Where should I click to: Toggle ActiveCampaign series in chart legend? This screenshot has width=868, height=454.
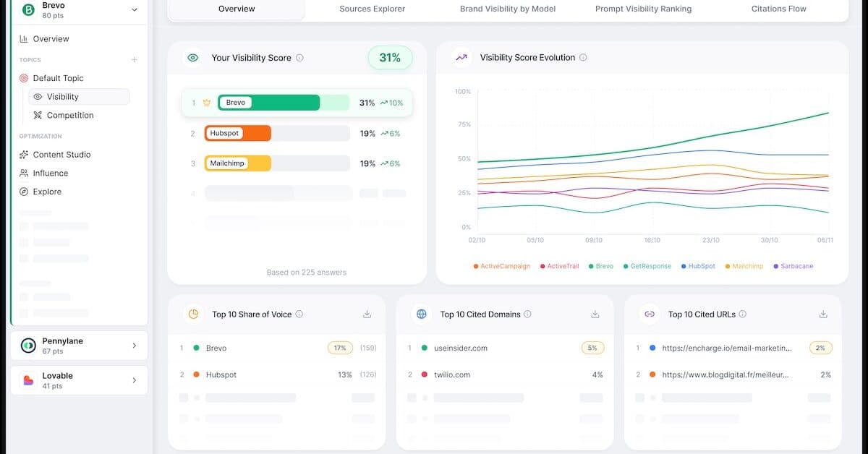pos(502,266)
